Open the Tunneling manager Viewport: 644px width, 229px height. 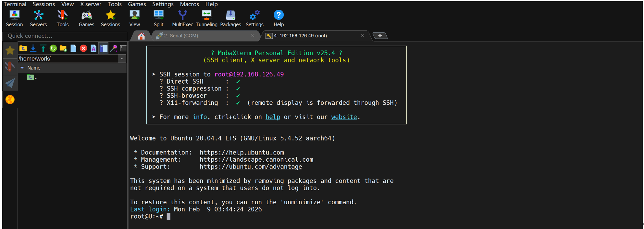(206, 19)
